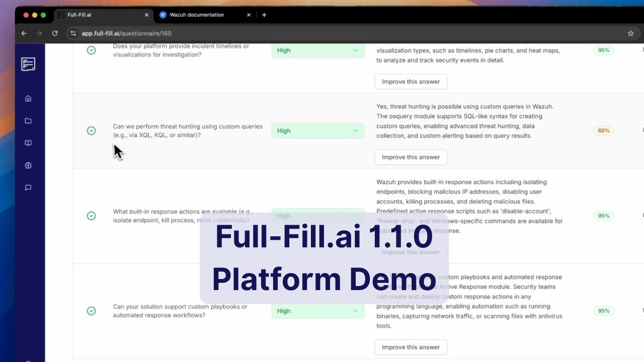
Task: Click the reload page icon
Action: pyautogui.click(x=54, y=33)
